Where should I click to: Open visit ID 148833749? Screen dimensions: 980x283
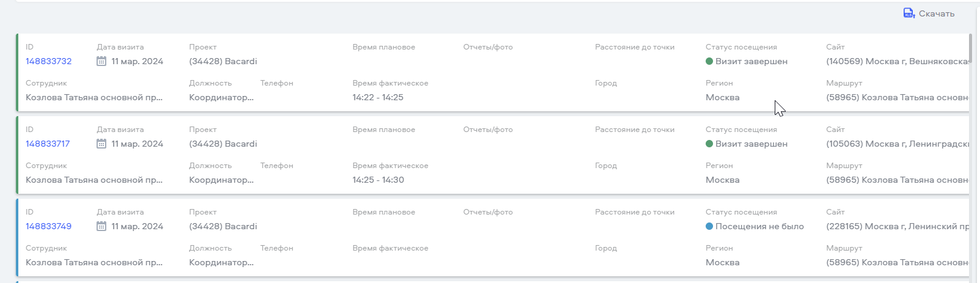[x=49, y=226]
